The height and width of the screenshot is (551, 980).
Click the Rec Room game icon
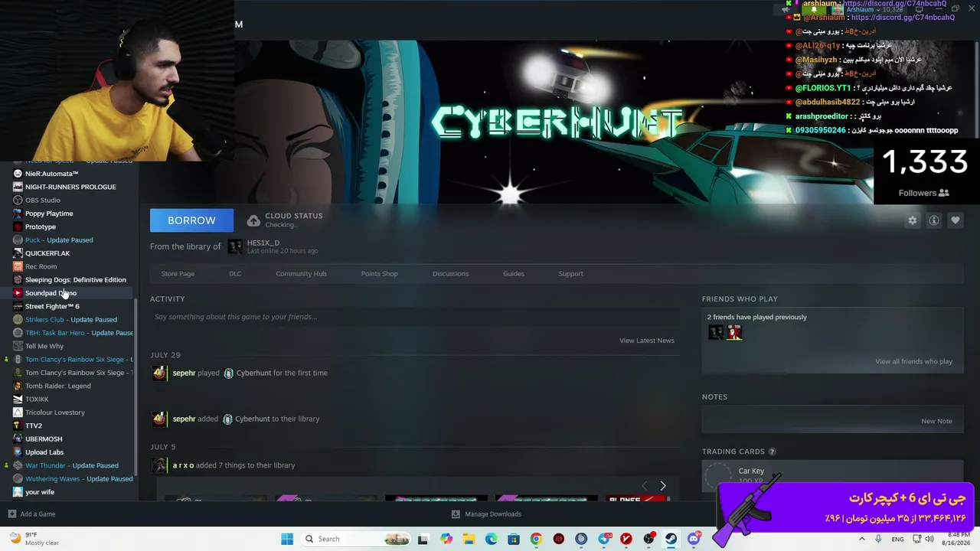pyautogui.click(x=18, y=266)
